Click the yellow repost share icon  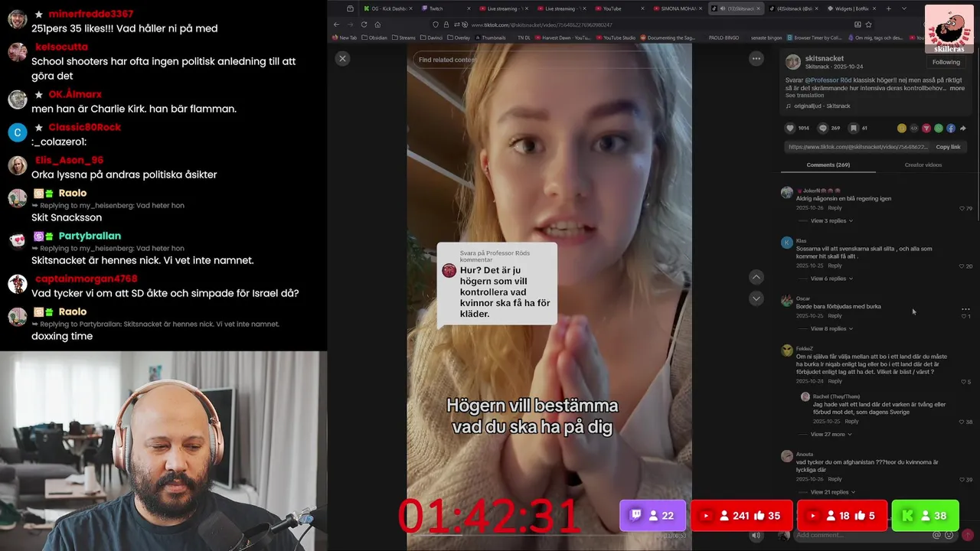point(902,128)
